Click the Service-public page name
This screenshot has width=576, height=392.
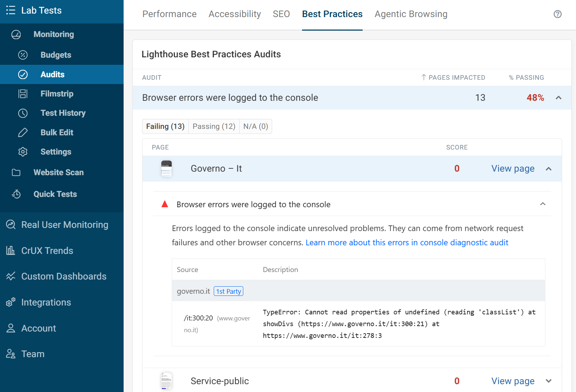pyautogui.click(x=220, y=381)
